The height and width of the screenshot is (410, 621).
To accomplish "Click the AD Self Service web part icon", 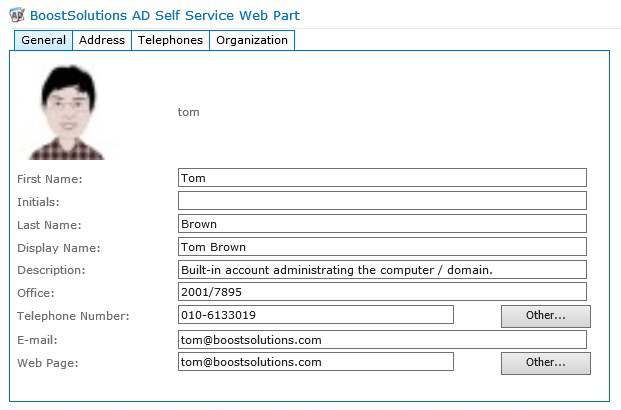I will [x=17, y=15].
